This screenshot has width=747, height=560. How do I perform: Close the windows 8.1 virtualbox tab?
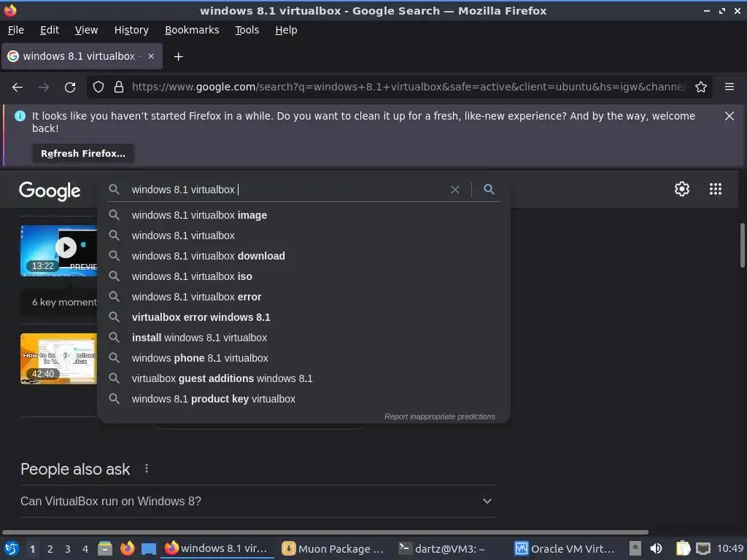(x=151, y=56)
